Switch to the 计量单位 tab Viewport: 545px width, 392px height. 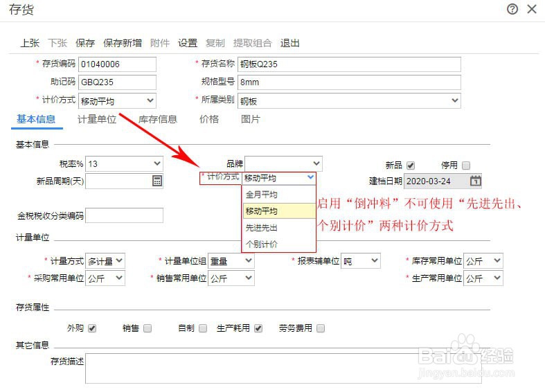pos(97,120)
